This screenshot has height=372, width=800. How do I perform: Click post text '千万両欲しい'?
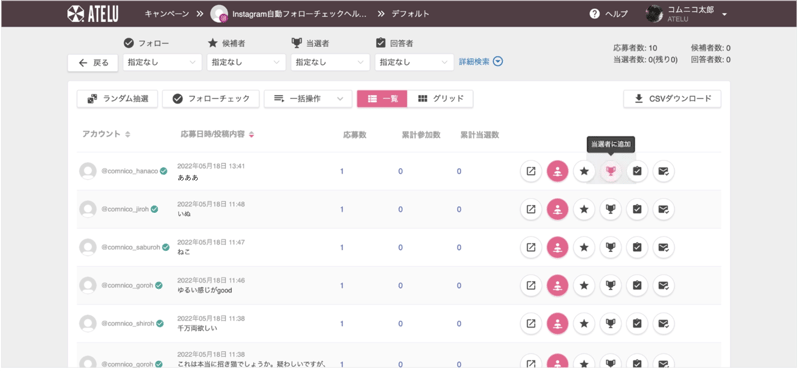coord(197,328)
